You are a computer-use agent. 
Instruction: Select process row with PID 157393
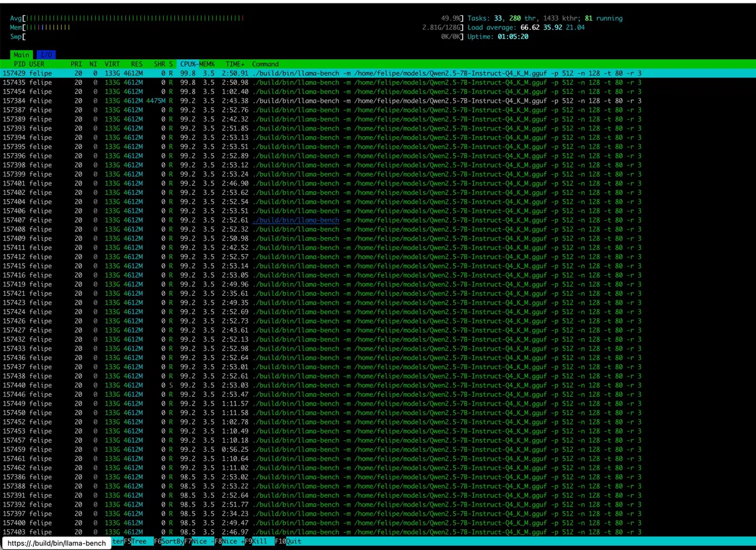point(378,129)
